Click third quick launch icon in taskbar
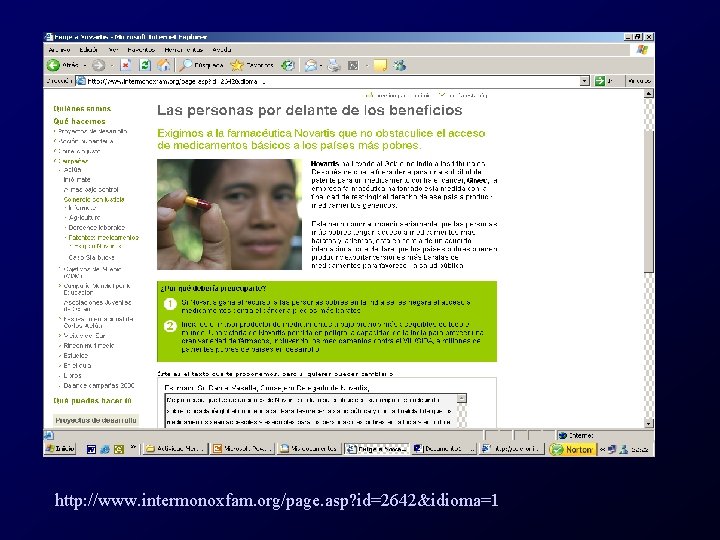 point(118,449)
